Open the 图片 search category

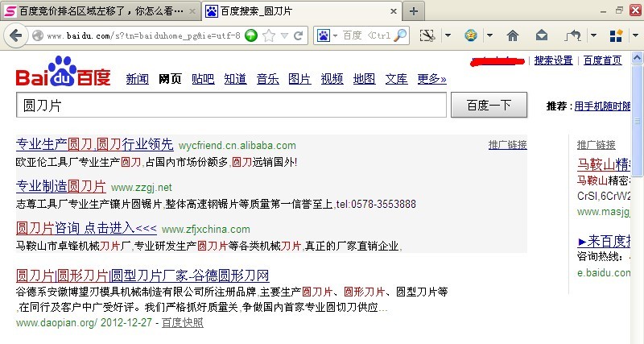(299, 78)
